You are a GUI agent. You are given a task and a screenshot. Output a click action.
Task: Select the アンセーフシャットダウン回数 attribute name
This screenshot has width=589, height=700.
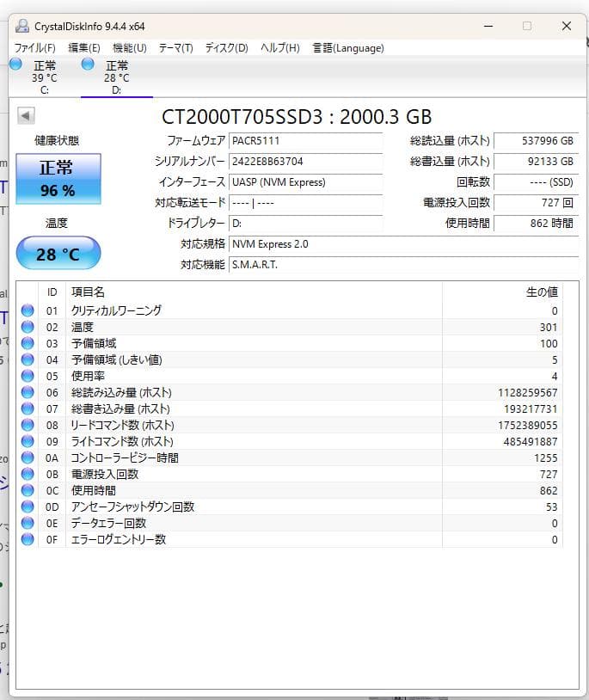[132, 507]
